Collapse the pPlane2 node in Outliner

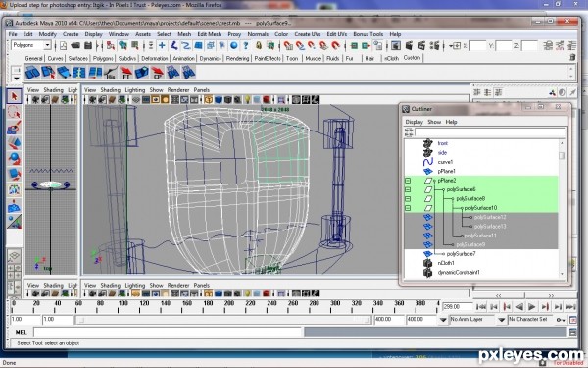[x=408, y=181]
